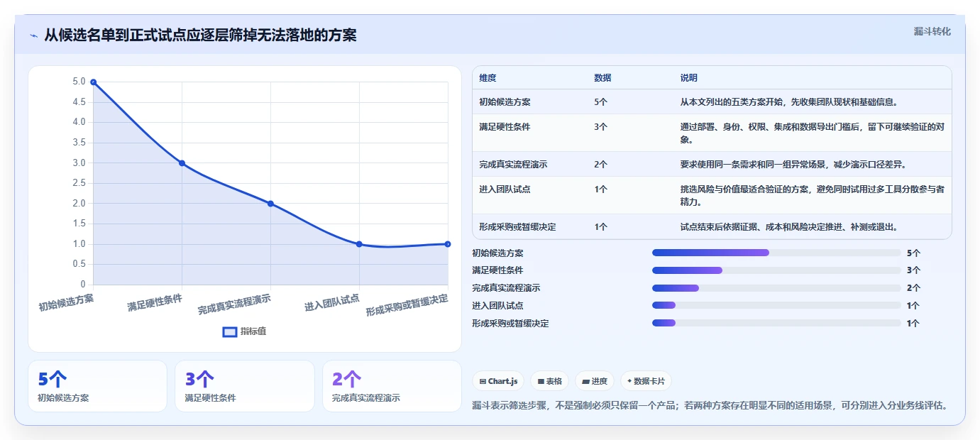Click the description starting 要求使用同一条需求

click(793, 164)
